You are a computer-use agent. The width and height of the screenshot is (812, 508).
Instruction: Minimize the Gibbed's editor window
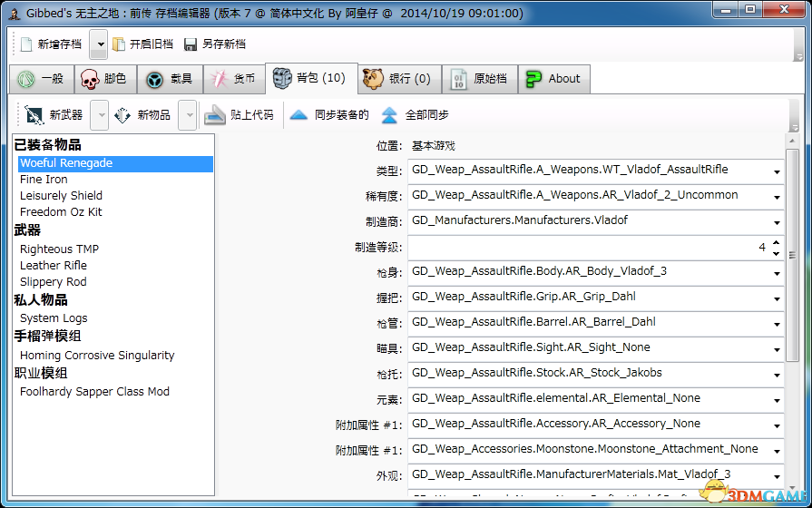(725, 10)
